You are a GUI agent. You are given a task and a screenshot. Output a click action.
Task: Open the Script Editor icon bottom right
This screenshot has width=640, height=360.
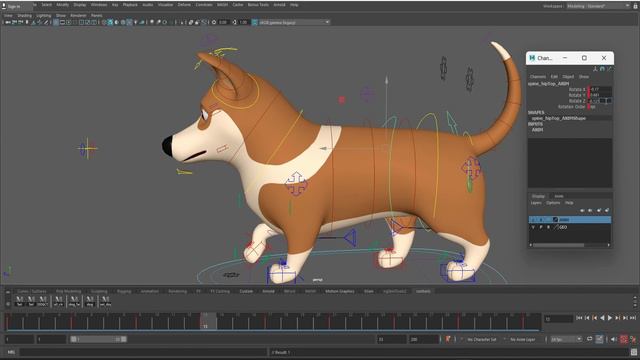point(633,352)
